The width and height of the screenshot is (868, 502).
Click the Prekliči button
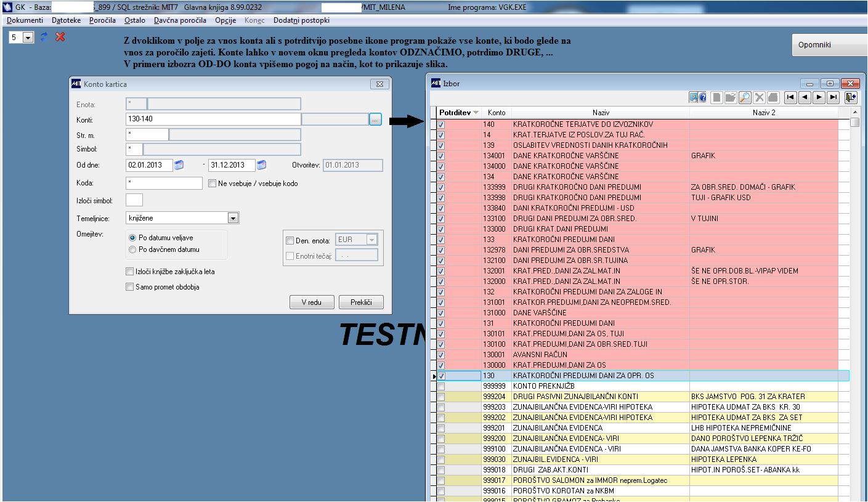click(361, 302)
